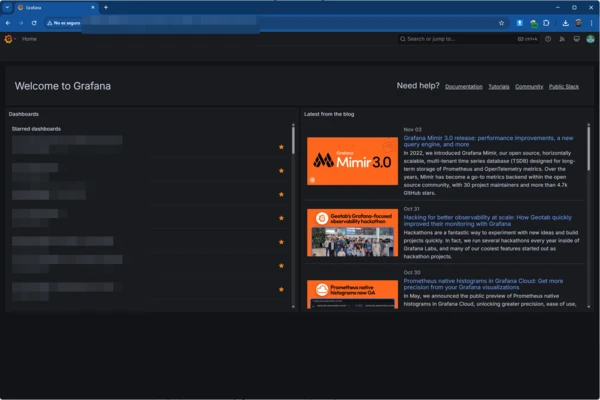This screenshot has height=400, width=600.
Task: Click the ctrl+k shortcut hint
Action: 527,39
